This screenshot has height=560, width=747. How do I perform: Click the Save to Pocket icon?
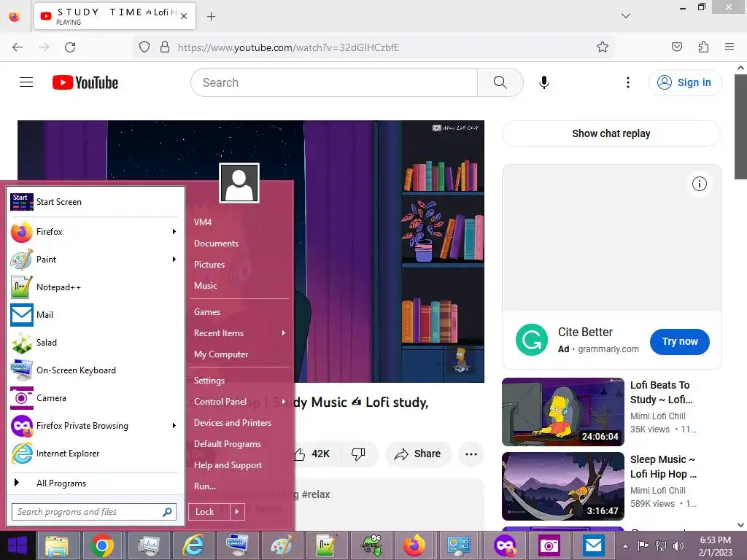tap(676, 47)
